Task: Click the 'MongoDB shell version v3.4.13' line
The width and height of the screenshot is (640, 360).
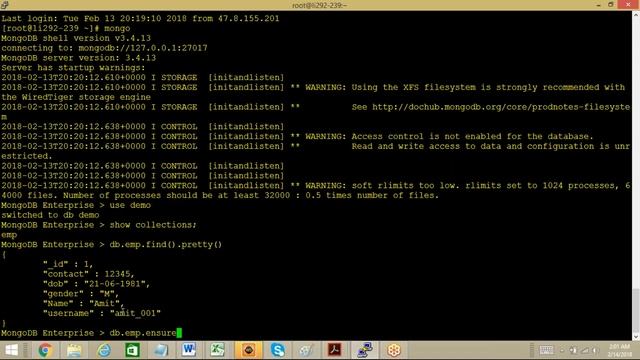Action: point(76,38)
